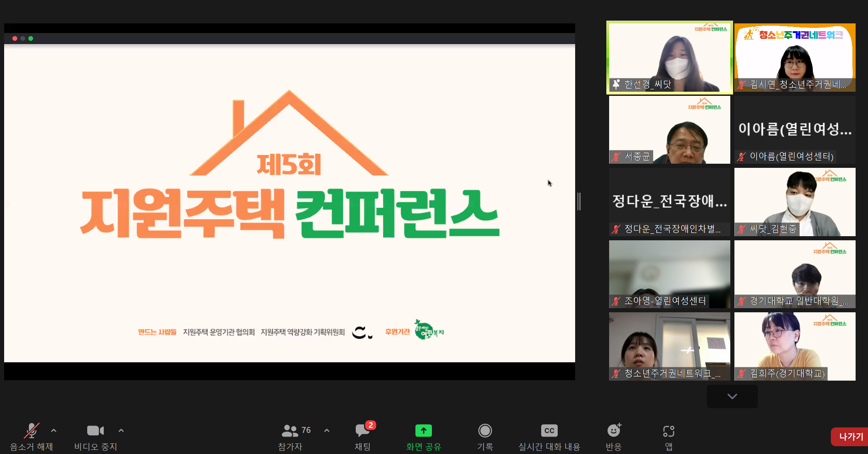Select 김시연_청소년주거권네트워크 video thumbnail
Viewport: 868px width, 454px height.
(795, 57)
